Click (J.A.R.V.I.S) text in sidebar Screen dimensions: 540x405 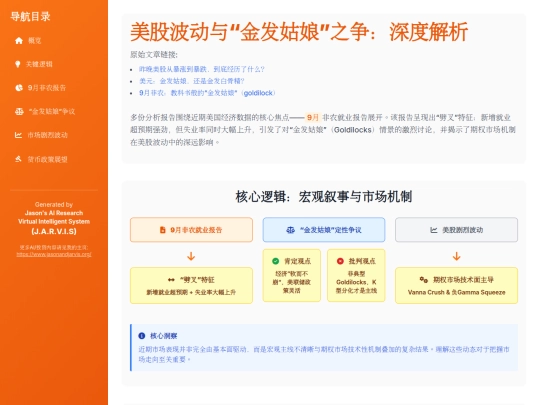point(54,231)
